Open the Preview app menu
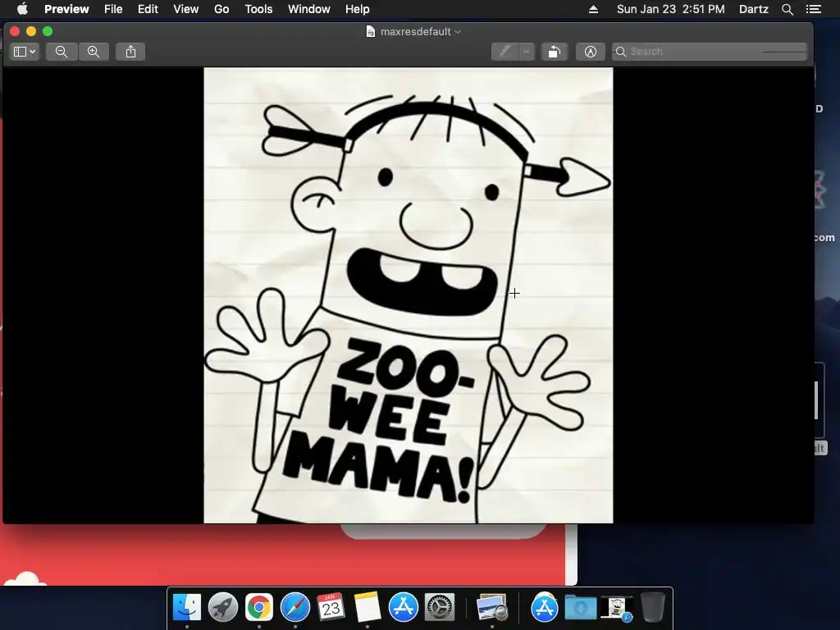Viewport: 840px width, 630px height. click(66, 9)
